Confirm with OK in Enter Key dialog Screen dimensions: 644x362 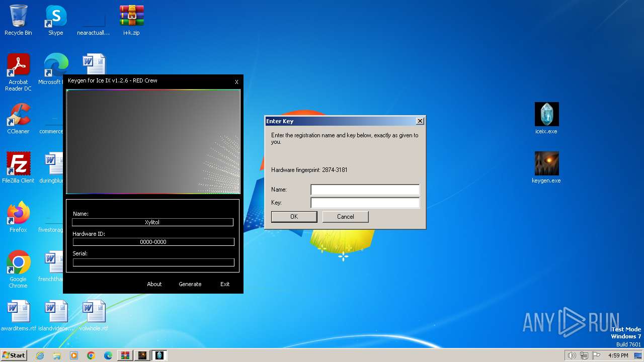[x=294, y=217]
